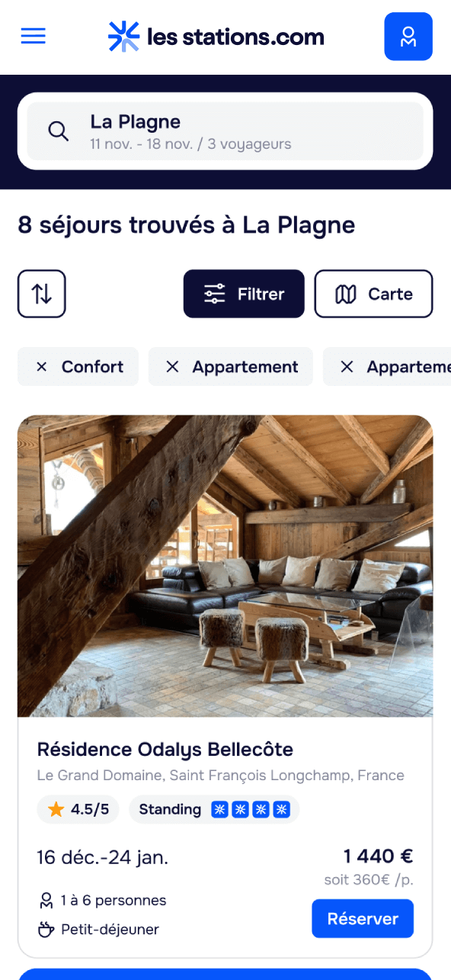Open sort order arrows button
Image resolution: width=451 pixels, height=980 pixels.
42,294
